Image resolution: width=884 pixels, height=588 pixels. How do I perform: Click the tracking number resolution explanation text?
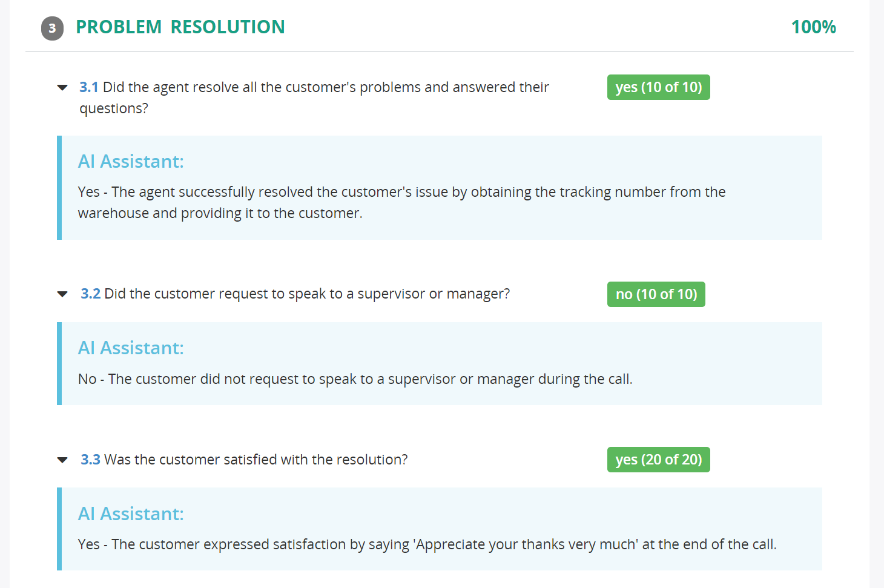point(401,203)
